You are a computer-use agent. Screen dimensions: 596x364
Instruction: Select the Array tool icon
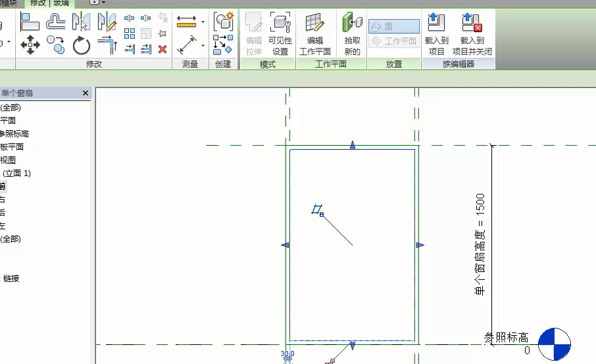click(x=130, y=34)
